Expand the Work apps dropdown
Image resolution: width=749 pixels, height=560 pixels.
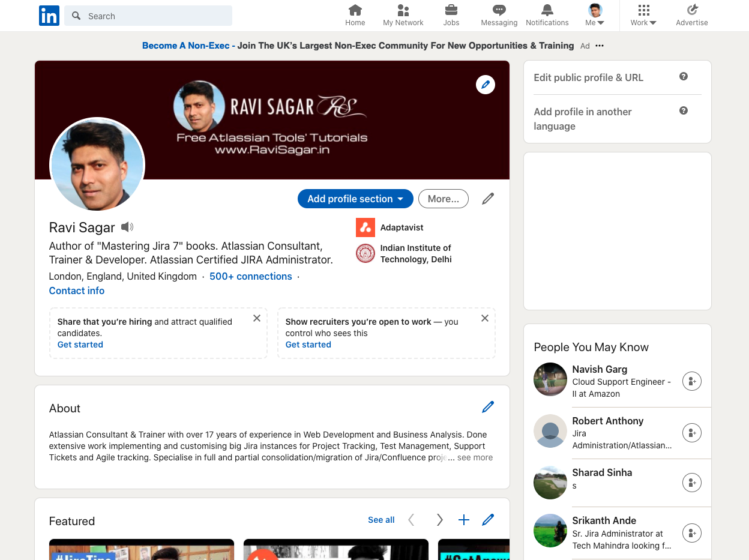click(x=643, y=16)
